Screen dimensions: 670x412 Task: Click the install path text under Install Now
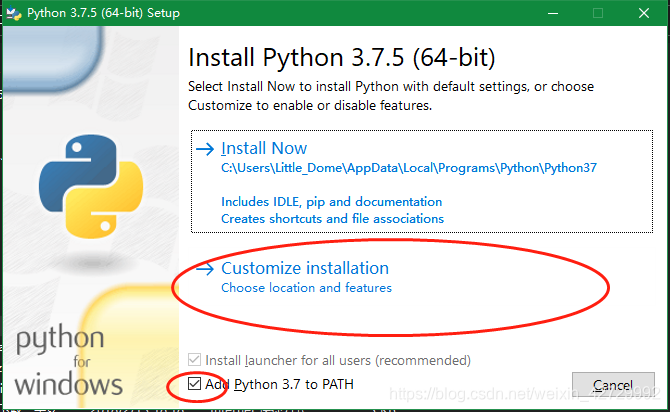(x=409, y=168)
